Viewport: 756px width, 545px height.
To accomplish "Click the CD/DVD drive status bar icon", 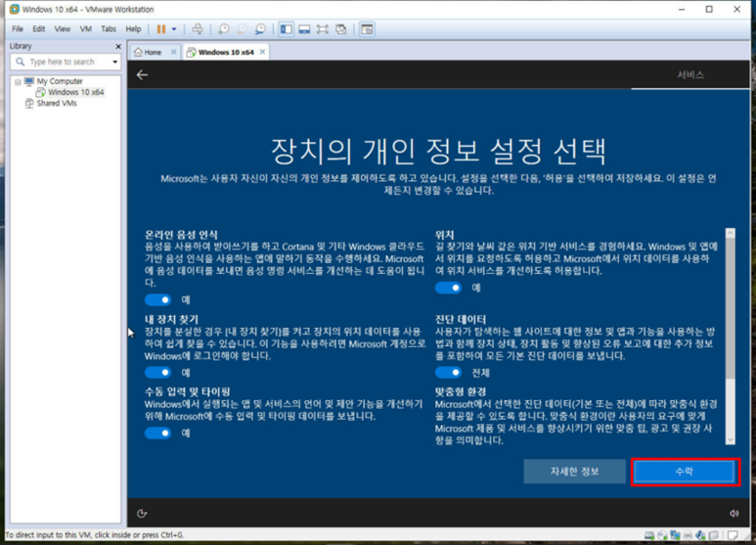I will point(662,535).
